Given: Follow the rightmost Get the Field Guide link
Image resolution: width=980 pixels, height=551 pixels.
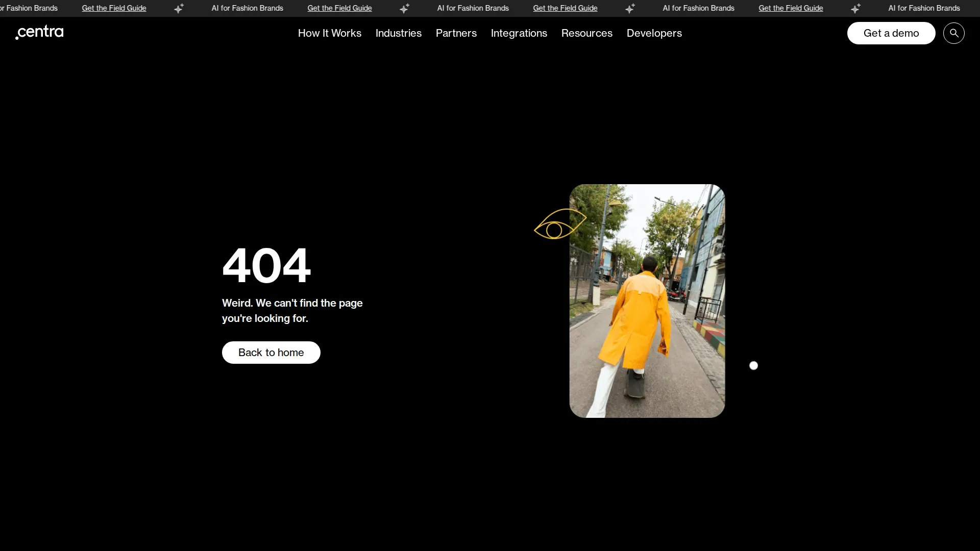Looking at the screenshot, I should (x=791, y=8).
